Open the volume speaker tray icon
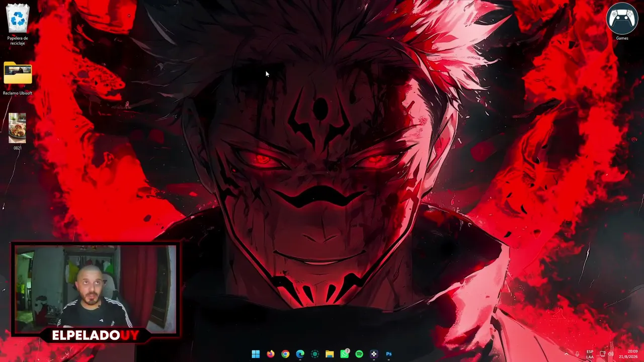Screen dimensions: 644x362 click(x=611, y=354)
